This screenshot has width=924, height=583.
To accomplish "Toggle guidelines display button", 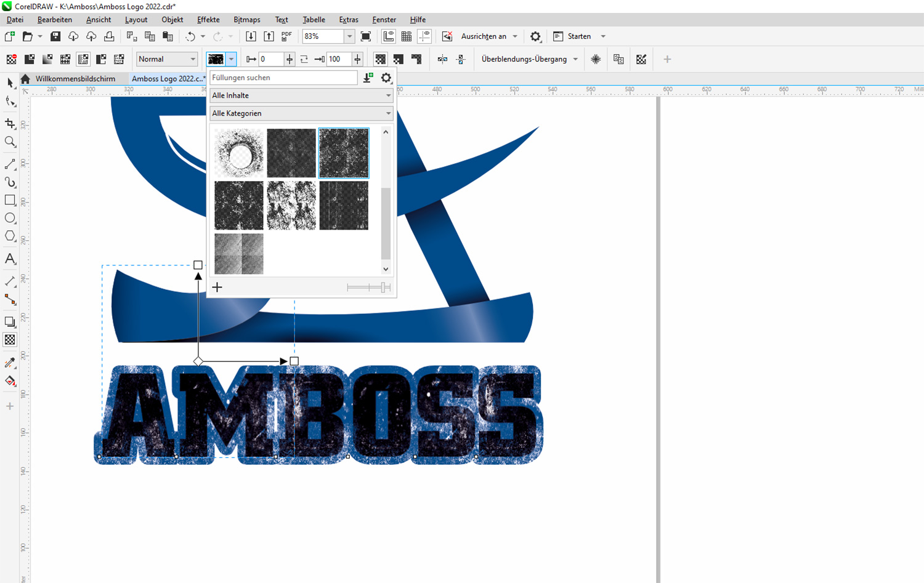I will [424, 36].
